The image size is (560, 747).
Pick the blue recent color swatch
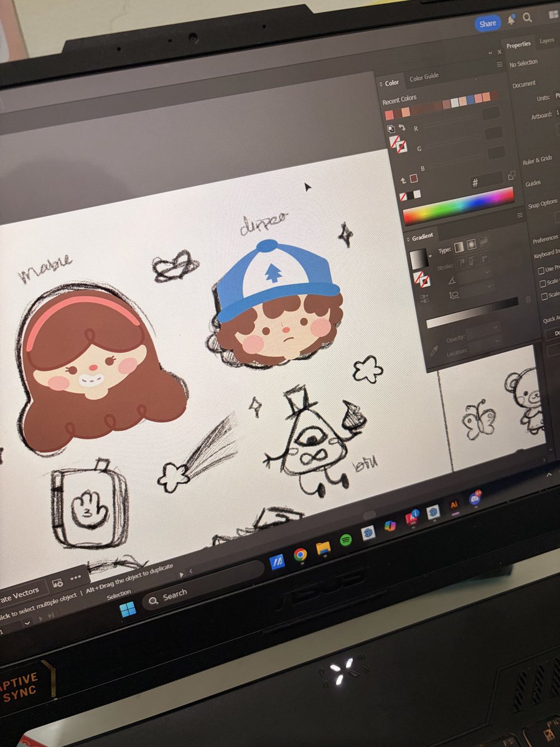tap(470, 99)
